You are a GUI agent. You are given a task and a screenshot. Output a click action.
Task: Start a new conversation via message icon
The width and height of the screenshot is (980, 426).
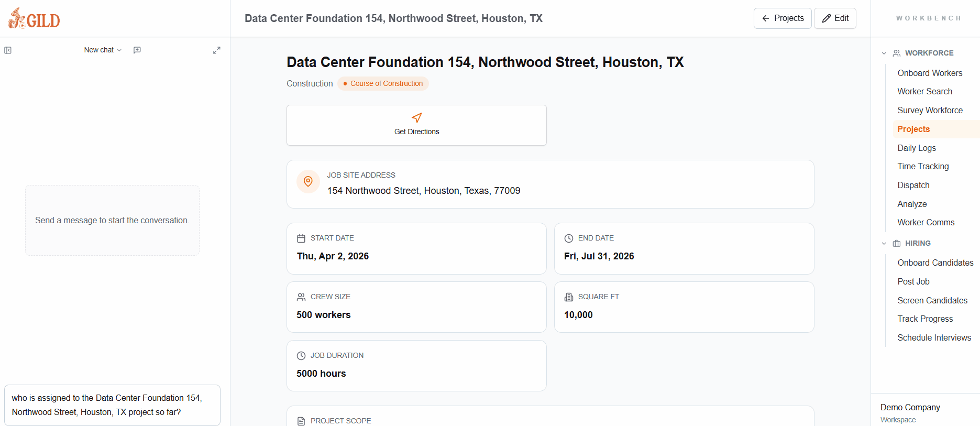137,50
